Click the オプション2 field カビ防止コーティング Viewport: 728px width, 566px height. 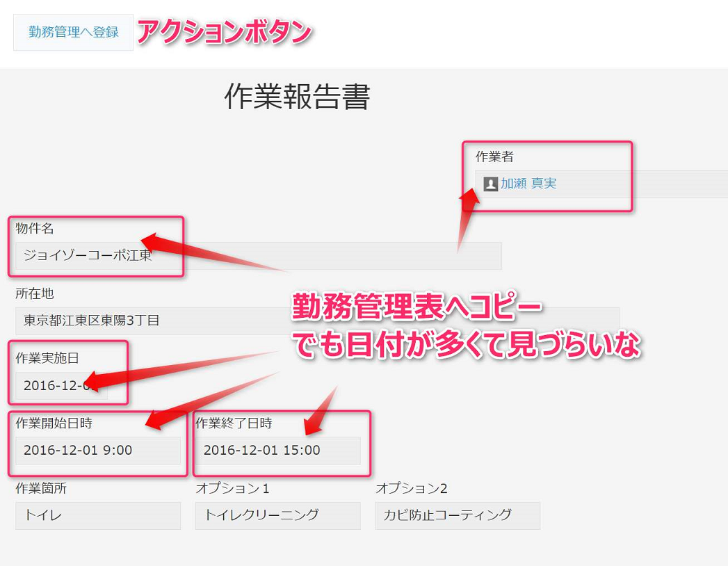(x=458, y=515)
